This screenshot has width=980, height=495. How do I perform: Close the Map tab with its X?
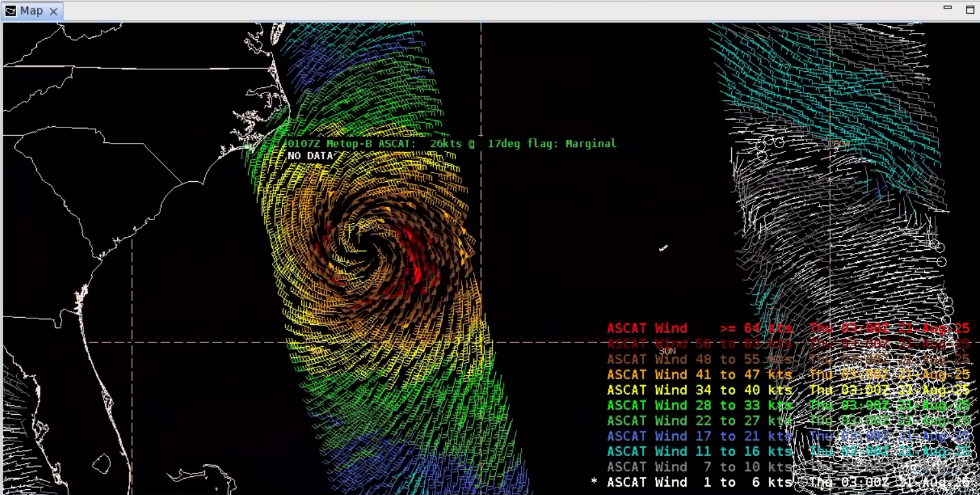click(54, 12)
